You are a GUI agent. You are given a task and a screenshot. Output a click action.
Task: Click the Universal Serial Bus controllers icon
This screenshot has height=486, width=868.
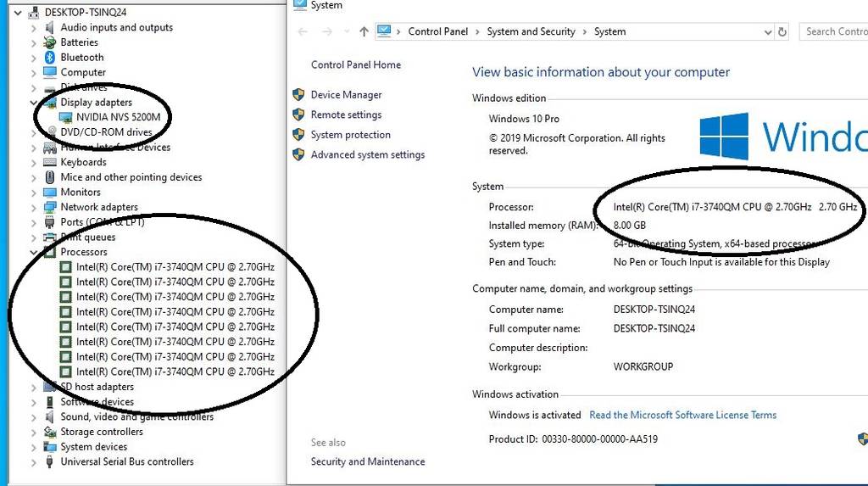pos(50,461)
